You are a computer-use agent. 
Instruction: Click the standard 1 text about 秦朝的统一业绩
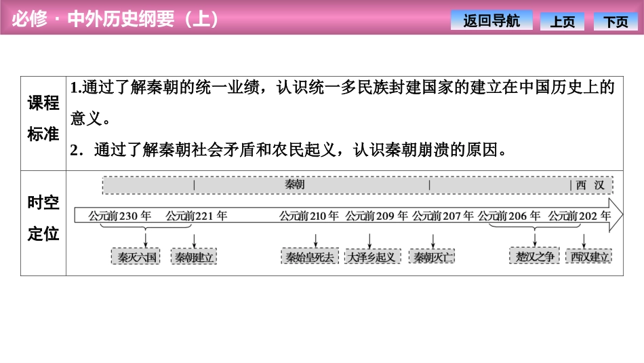(342, 102)
